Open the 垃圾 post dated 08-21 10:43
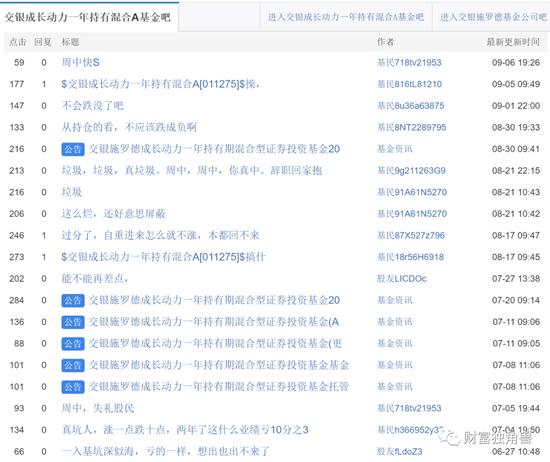Screen dimensions: 550x462 (x=72, y=192)
